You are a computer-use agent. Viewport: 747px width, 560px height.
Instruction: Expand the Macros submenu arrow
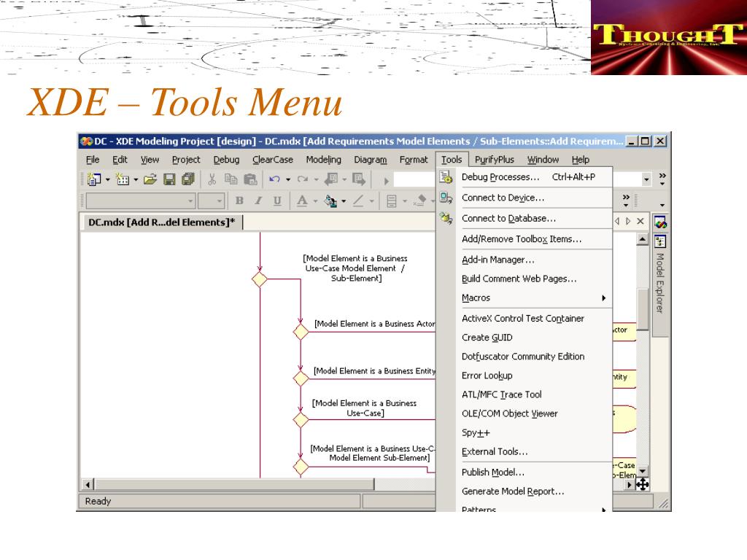(603, 298)
